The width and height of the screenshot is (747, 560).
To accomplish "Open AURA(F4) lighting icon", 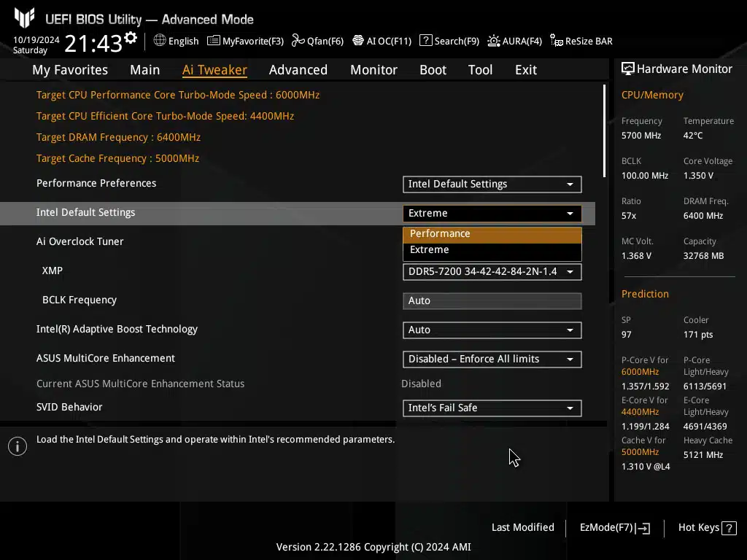I will tap(494, 41).
